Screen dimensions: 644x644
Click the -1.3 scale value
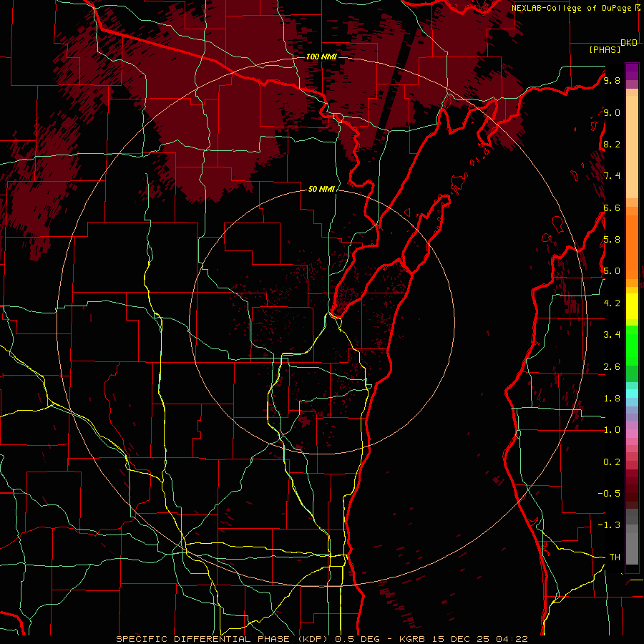pos(609,525)
